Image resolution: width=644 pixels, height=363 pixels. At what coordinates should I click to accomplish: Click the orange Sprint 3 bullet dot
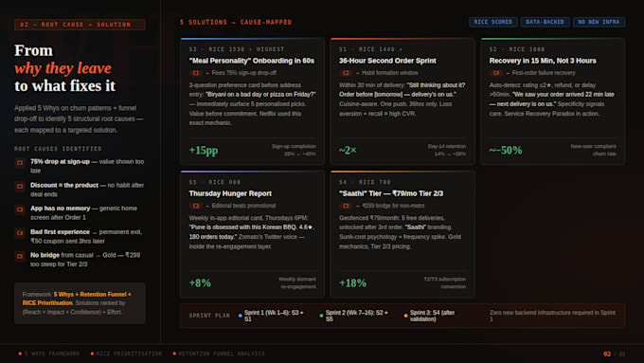405,316
